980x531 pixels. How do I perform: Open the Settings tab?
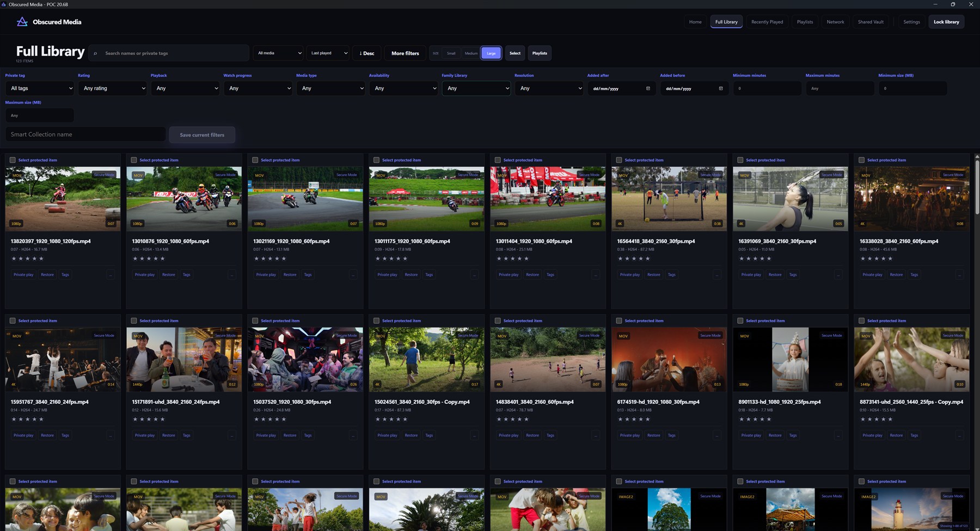coord(911,22)
